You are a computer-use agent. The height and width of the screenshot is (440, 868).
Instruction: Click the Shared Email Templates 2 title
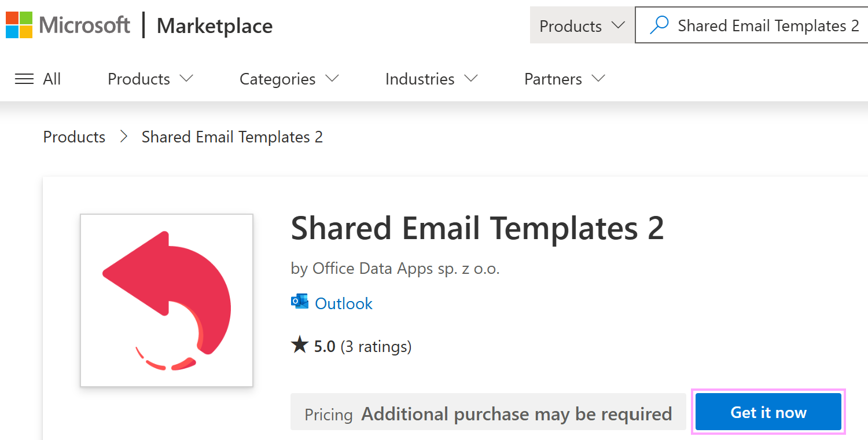[x=478, y=228]
